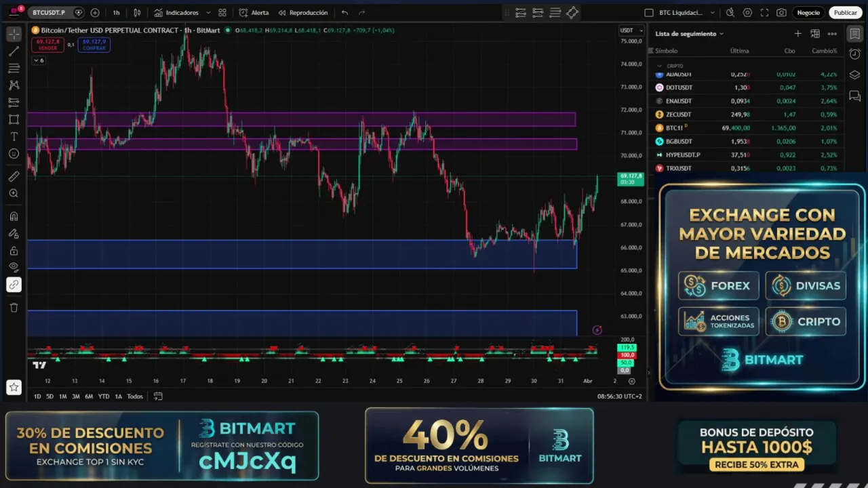Open the Fibonacci tools in left toolbar
Viewport: 868px width, 488px height.
pos(14,68)
